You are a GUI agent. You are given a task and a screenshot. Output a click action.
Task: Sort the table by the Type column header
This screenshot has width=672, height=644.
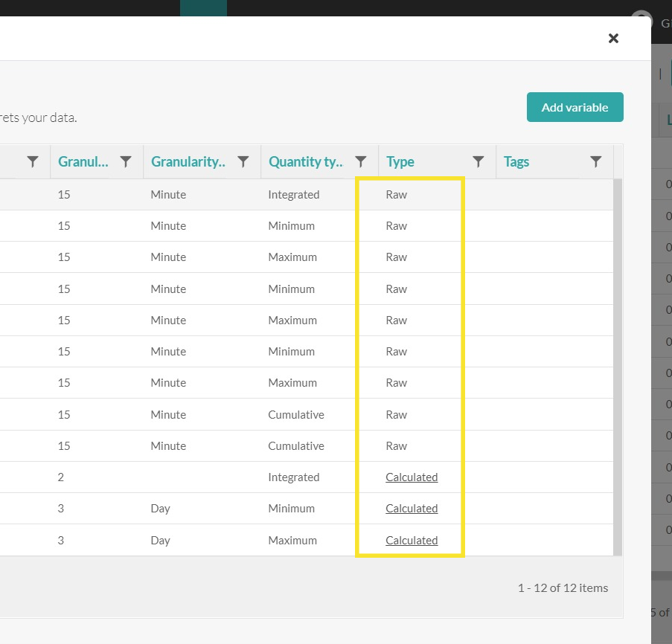(x=400, y=161)
